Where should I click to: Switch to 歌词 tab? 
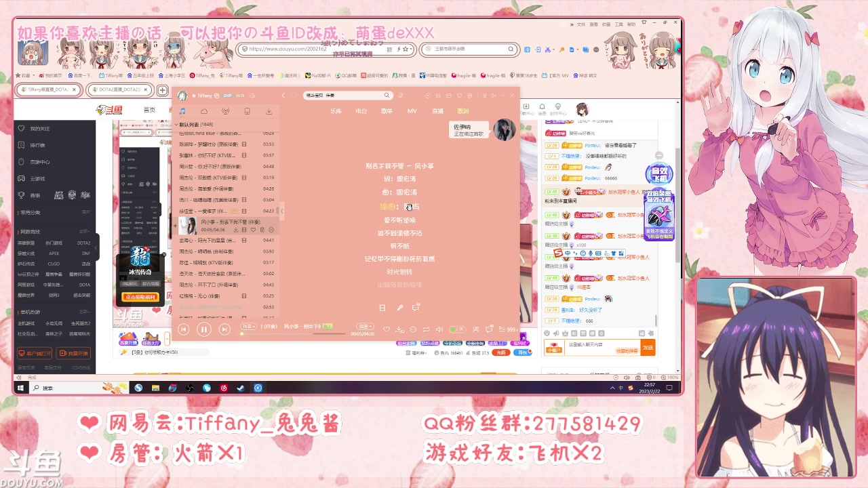pyautogui.click(x=462, y=110)
